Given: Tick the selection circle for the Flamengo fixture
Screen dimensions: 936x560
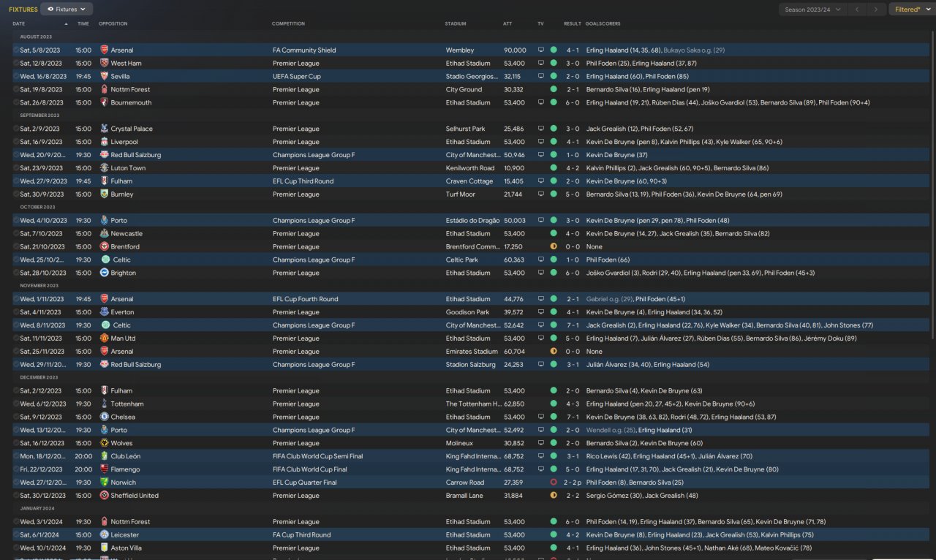Looking at the screenshot, I should [16, 469].
